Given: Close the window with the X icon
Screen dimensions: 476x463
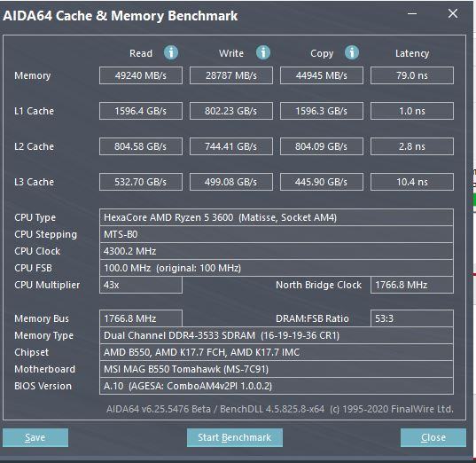Looking at the screenshot, I should point(453,13).
